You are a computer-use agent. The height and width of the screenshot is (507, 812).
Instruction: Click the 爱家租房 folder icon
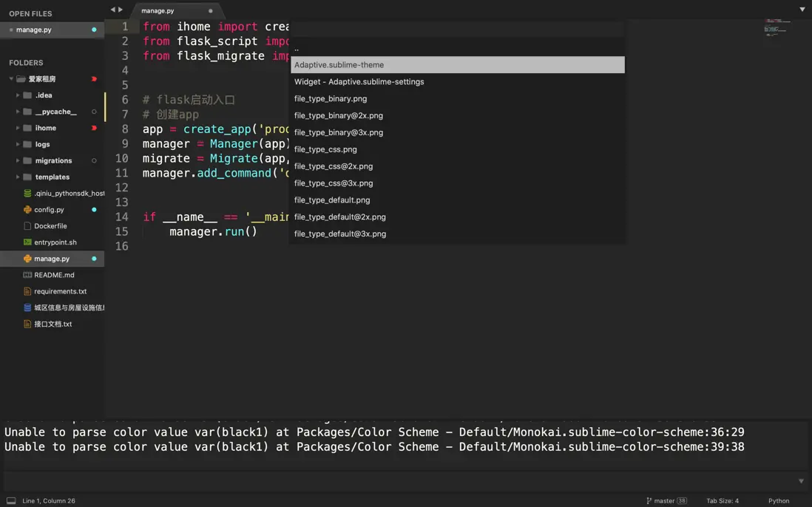[21, 78]
